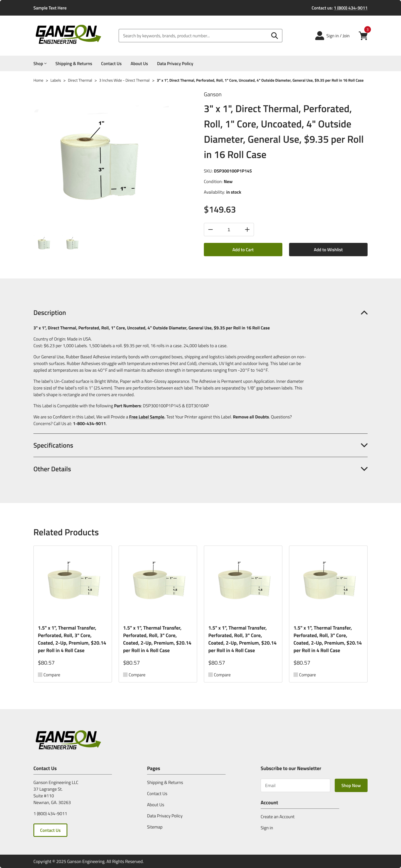
Task: Click the user account icon
Action: pos(319,36)
